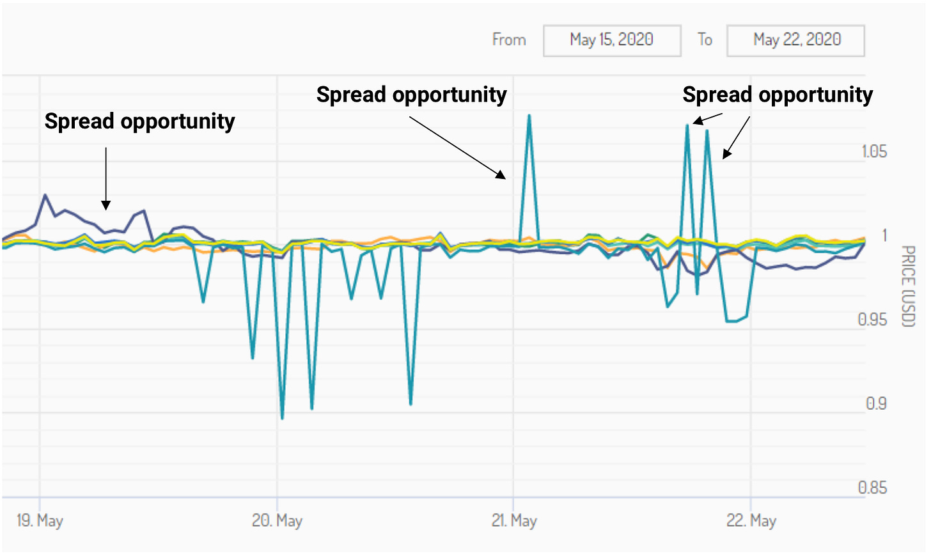This screenshot has width=931, height=560.
Task: Click the middle Spread opportunity annotation text
Action: (x=411, y=95)
